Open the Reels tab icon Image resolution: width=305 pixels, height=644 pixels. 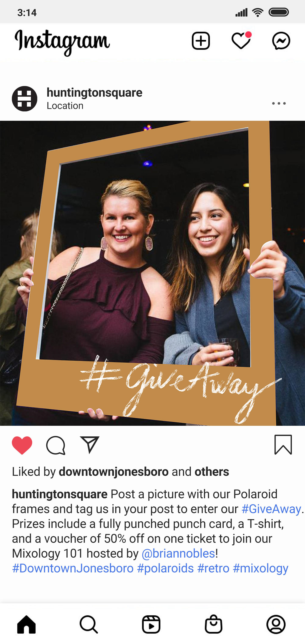(151, 624)
